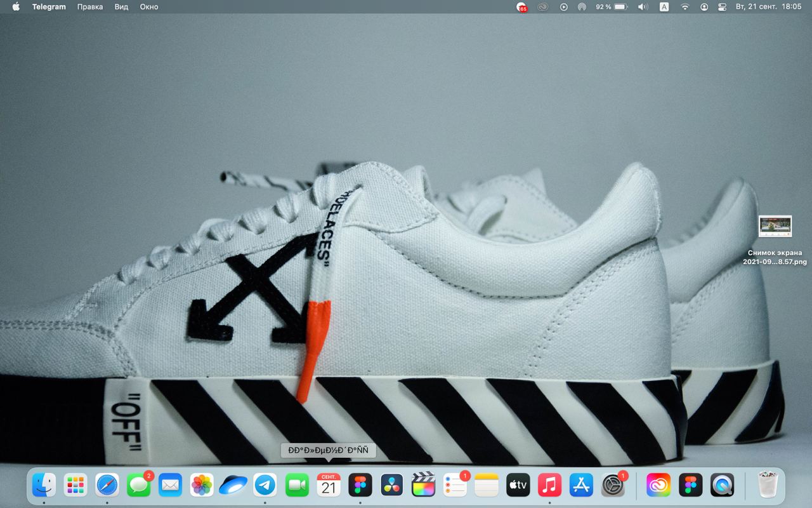
Task: Open Finder from the dock
Action: [44, 485]
